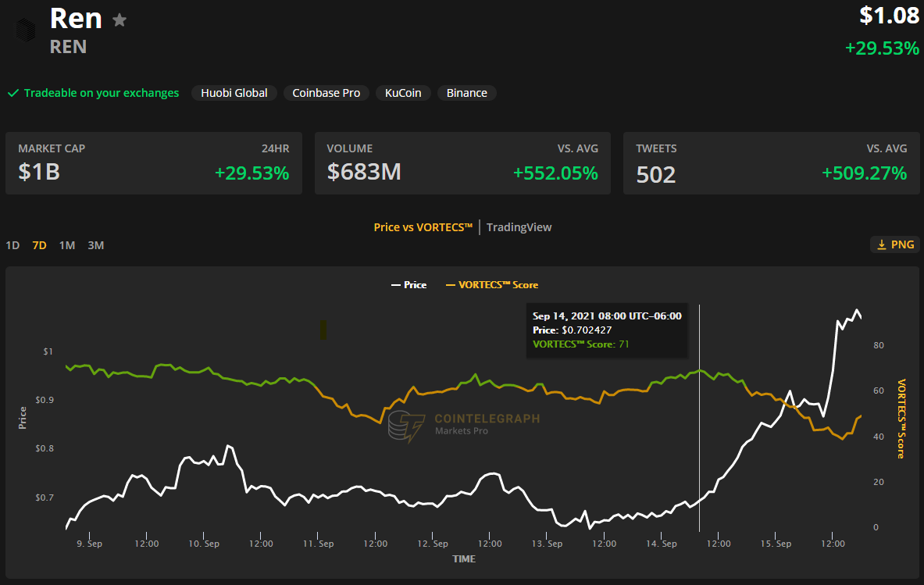Click the Binance exchange chip
Viewport: 924px width, 585px height.
tap(467, 93)
